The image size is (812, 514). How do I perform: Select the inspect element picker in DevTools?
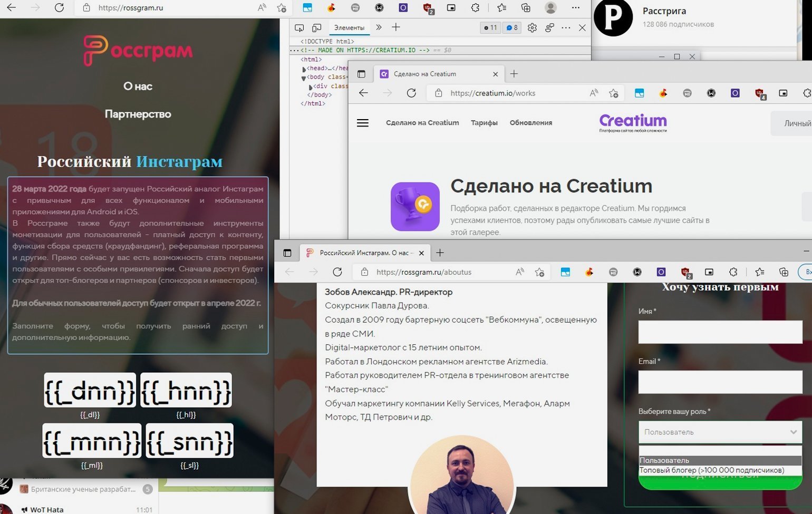pos(299,27)
